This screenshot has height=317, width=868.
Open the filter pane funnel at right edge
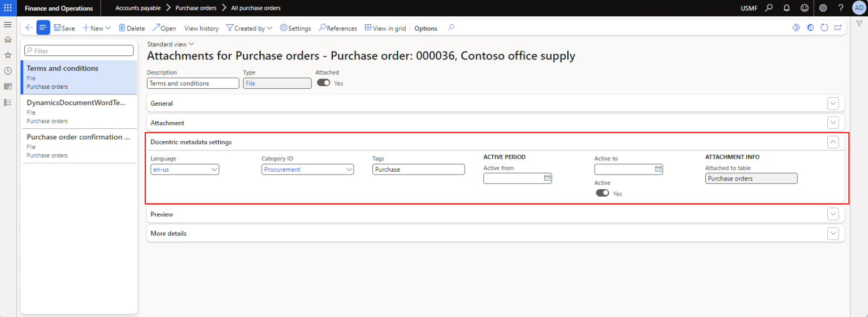click(859, 24)
